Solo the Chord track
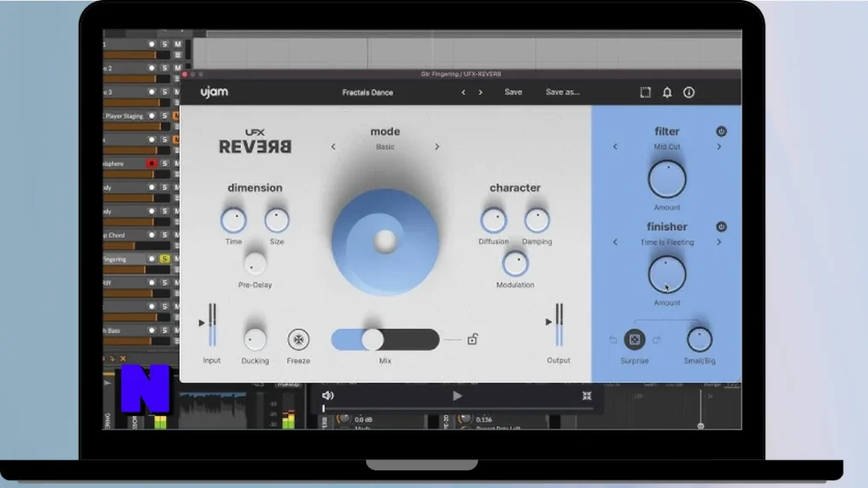Image resolution: width=868 pixels, height=488 pixels. tap(164, 236)
